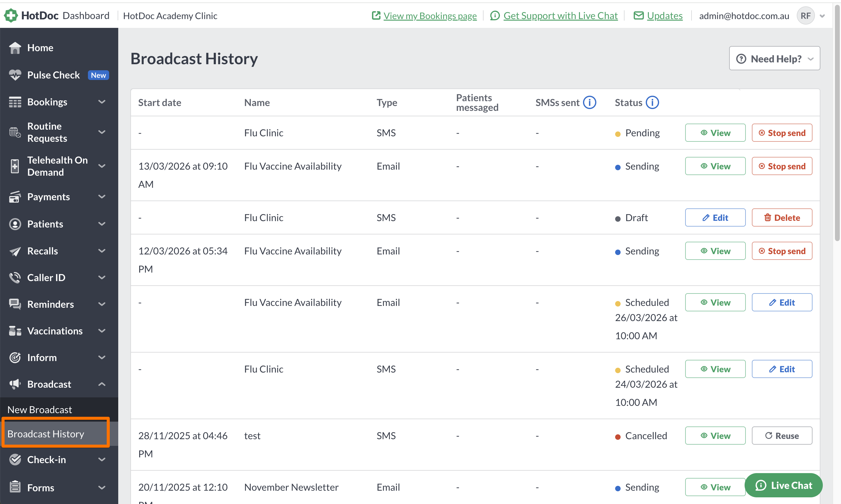Click the external link icon beside Bookings page

tap(376, 15)
